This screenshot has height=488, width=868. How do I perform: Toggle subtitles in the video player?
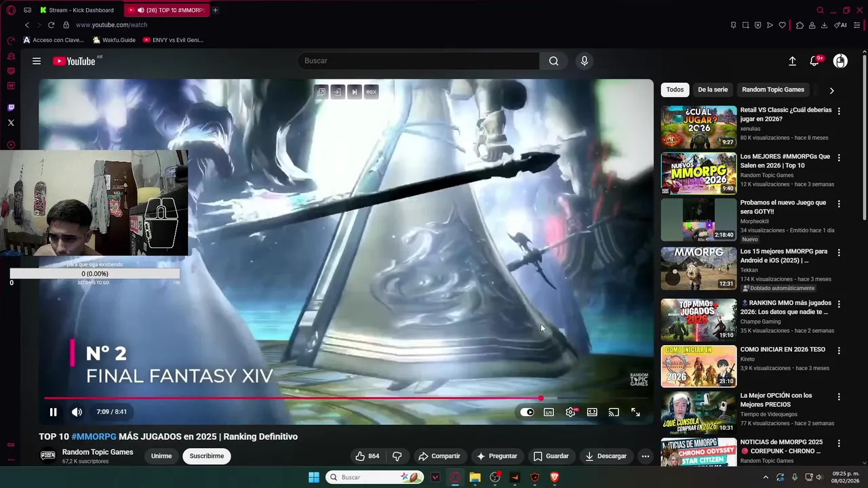[x=549, y=412]
